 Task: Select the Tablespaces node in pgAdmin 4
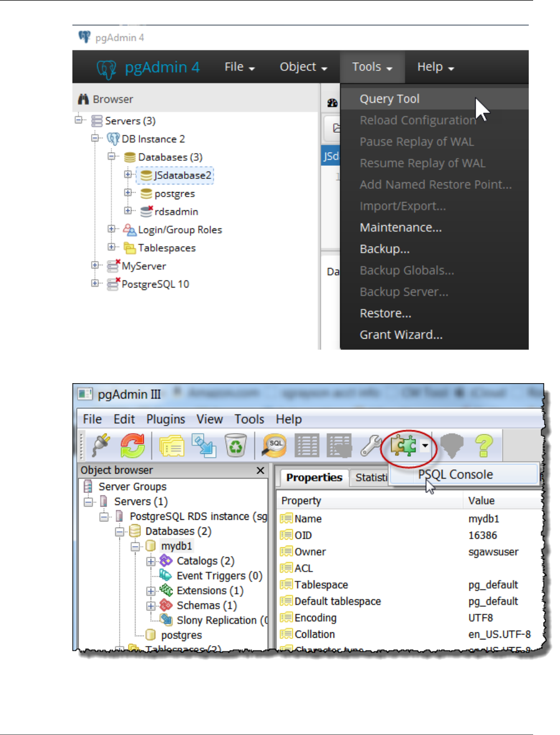coord(167,248)
